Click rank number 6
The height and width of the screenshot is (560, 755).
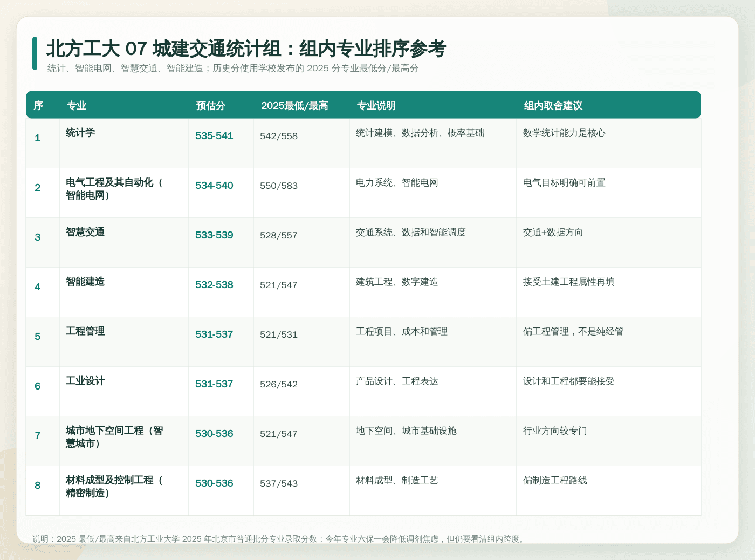37,386
